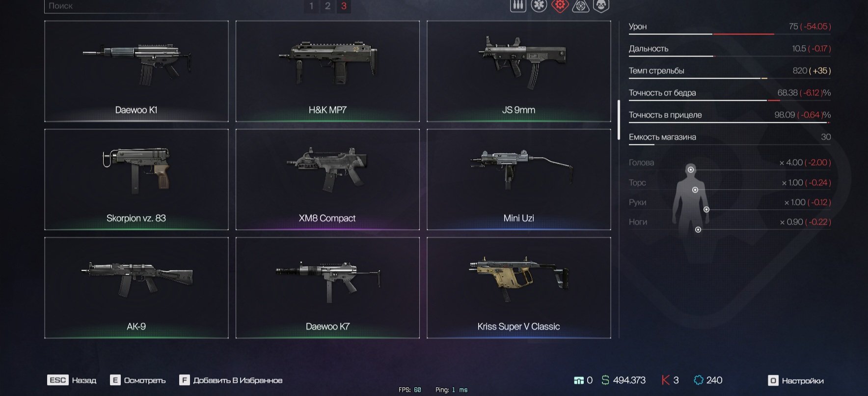This screenshot has width=868, height=396.
Task: Click the dollar currency balance icon
Action: tap(605, 380)
